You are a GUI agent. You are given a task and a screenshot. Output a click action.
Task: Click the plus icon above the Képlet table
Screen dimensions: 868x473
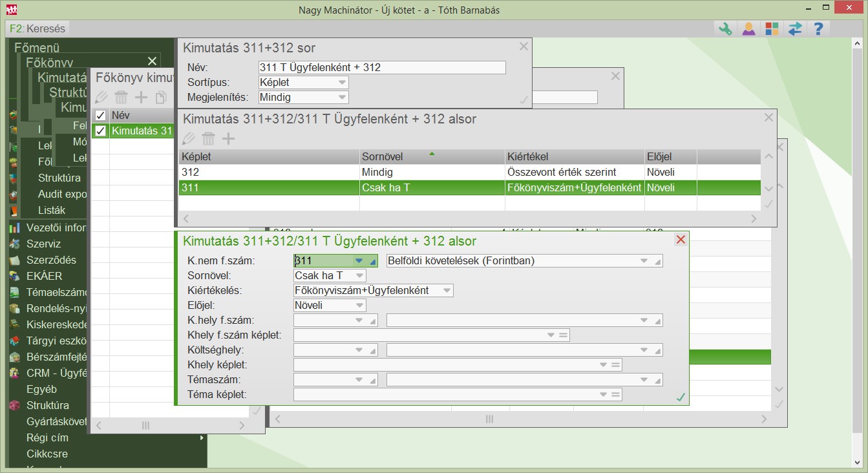coord(228,138)
